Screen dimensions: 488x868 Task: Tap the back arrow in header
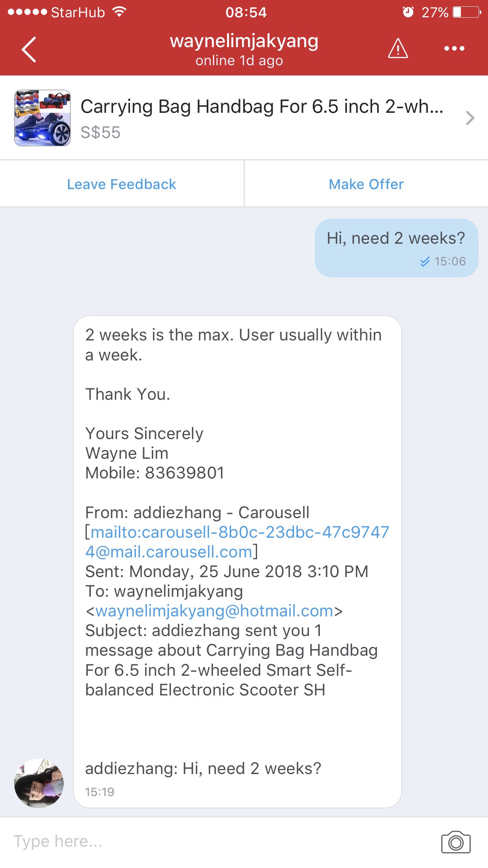point(29,50)
